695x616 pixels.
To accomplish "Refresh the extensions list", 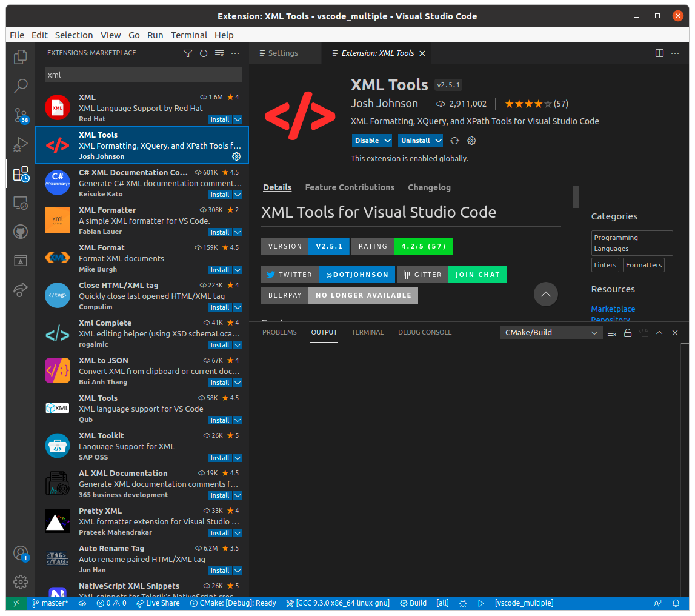I will (204, 53).
